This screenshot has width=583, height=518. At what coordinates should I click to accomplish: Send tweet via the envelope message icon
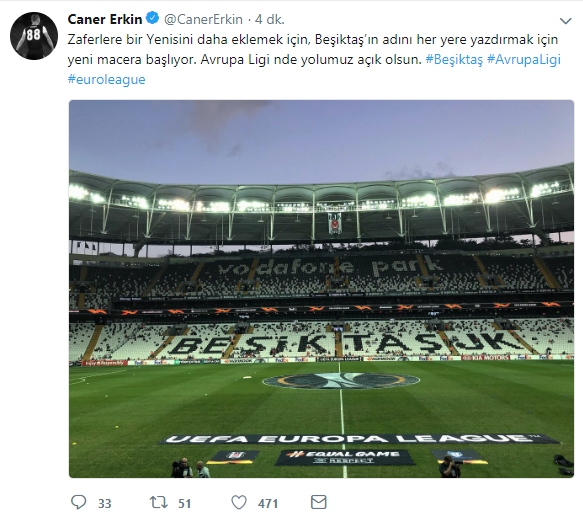319,502
